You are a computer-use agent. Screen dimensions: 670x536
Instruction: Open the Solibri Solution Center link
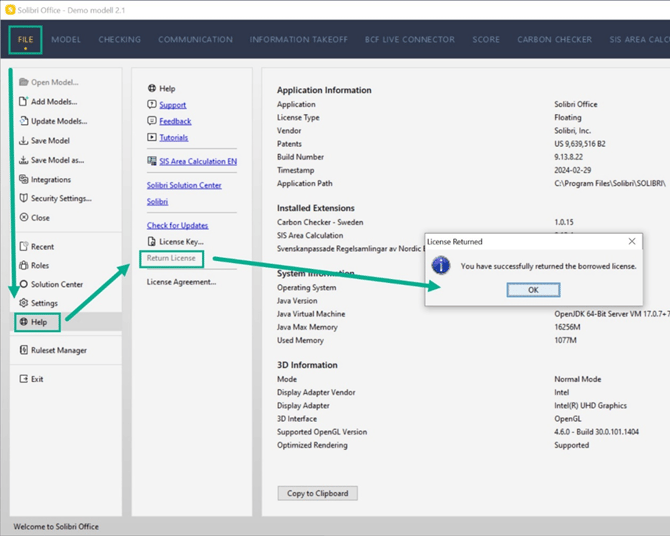184,185
